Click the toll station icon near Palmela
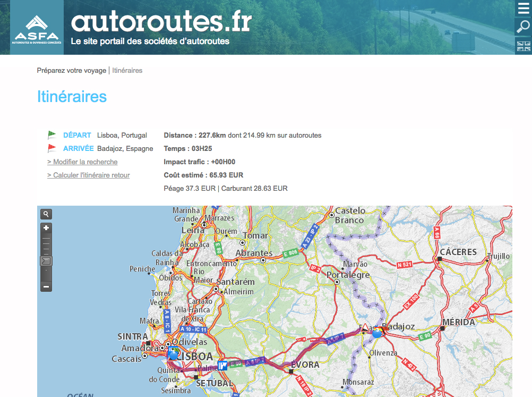The height and width of the screenshot is (397, 532). tap(223, 366)
